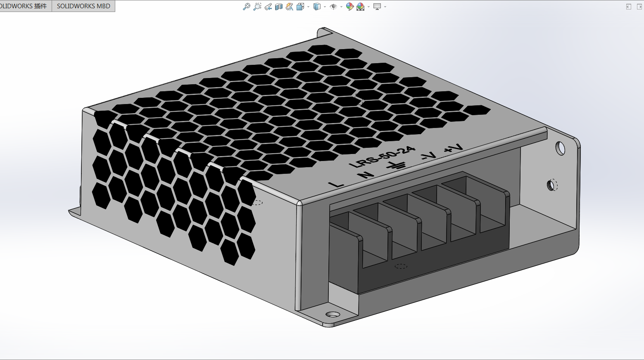Click the Zoom to Fit icon
The height and width of the screenshot is (360, 644).
[246, 7]
